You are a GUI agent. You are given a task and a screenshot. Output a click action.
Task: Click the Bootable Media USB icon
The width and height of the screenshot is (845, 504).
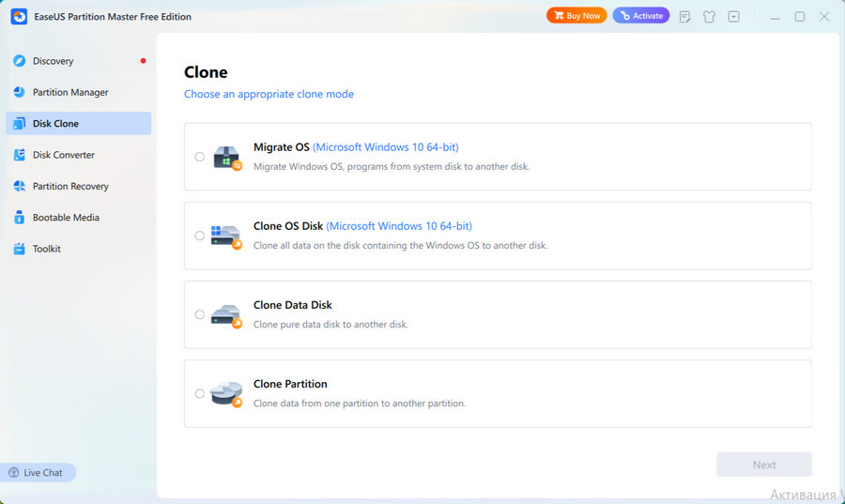click(x=20, y=217)
